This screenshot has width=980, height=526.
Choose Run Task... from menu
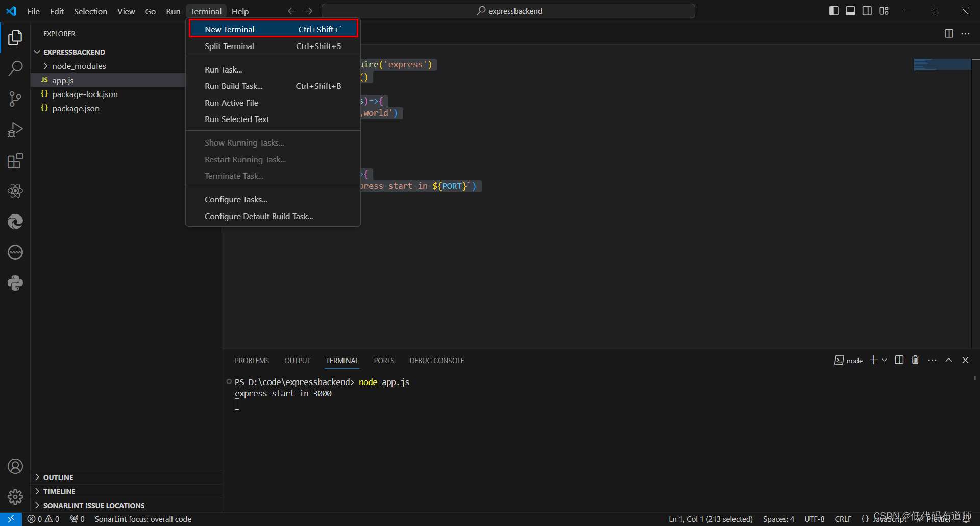[273, 69]
